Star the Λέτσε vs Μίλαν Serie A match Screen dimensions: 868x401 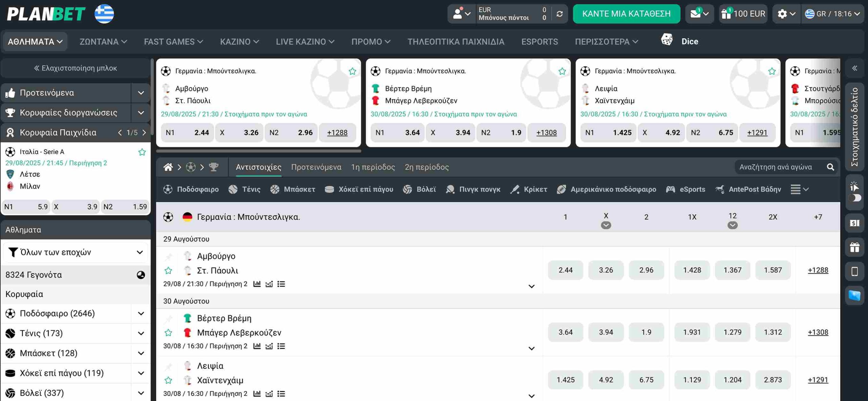(x=142, y=152)
